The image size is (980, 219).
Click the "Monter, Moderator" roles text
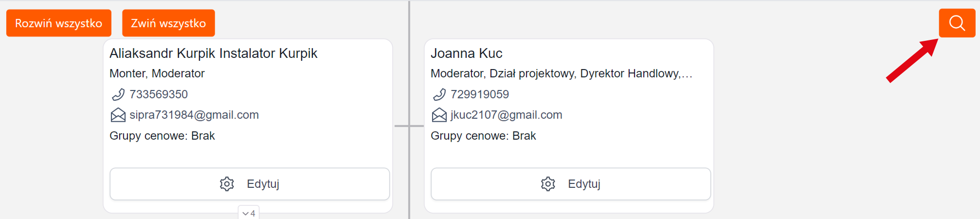click(x=157, y=73)
